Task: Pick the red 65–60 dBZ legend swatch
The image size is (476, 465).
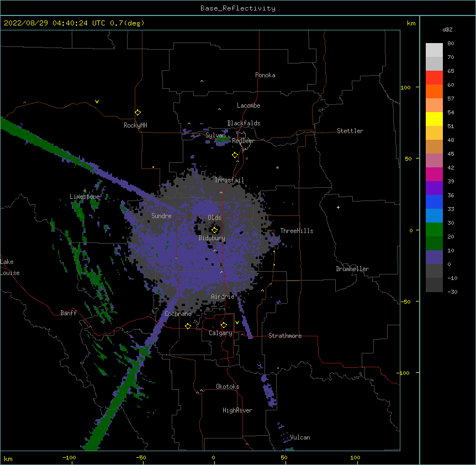Action: pos(434,78)
